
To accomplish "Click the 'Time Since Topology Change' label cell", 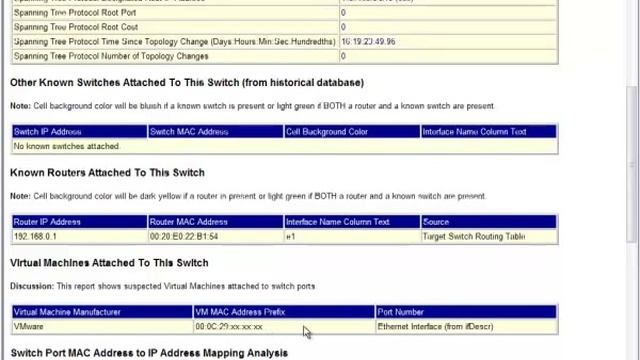I will [x=176, y=42].
